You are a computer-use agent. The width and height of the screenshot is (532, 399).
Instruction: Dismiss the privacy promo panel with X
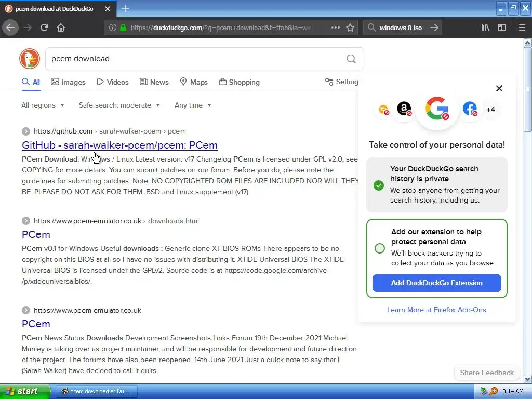499,88
